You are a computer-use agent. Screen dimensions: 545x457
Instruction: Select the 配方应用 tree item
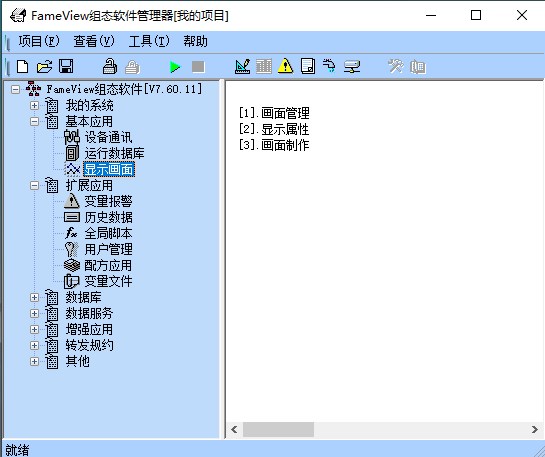click(x=108, y=266)
